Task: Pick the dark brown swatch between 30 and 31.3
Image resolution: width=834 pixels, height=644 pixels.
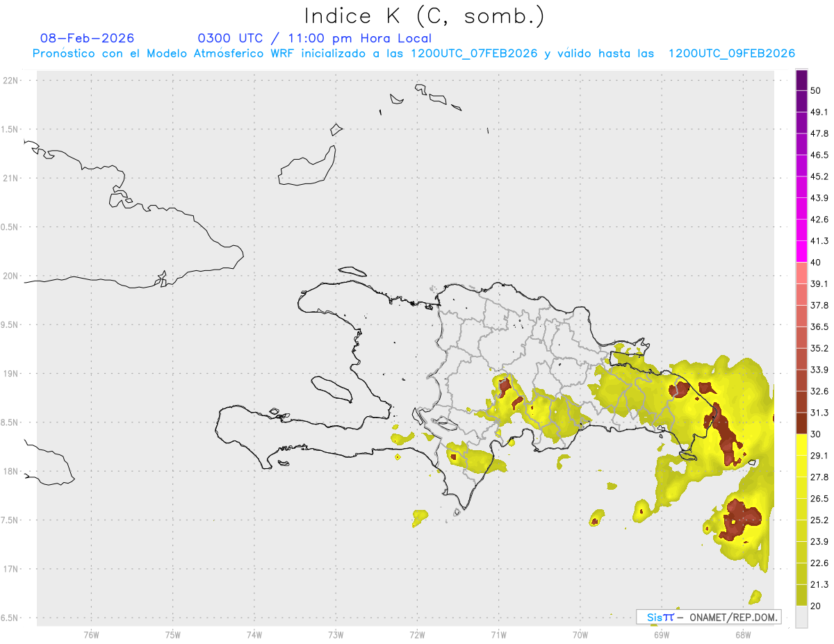Action: coord(801,423)
